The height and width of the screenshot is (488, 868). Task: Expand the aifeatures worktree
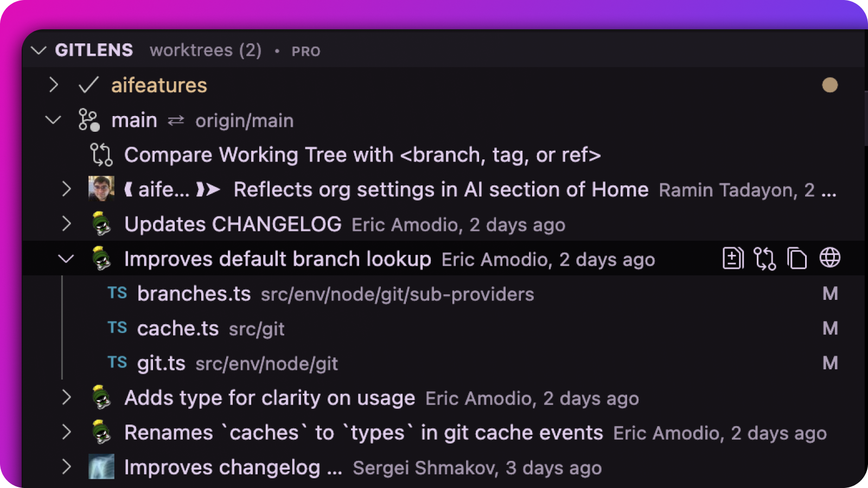(x=53, y=85)
